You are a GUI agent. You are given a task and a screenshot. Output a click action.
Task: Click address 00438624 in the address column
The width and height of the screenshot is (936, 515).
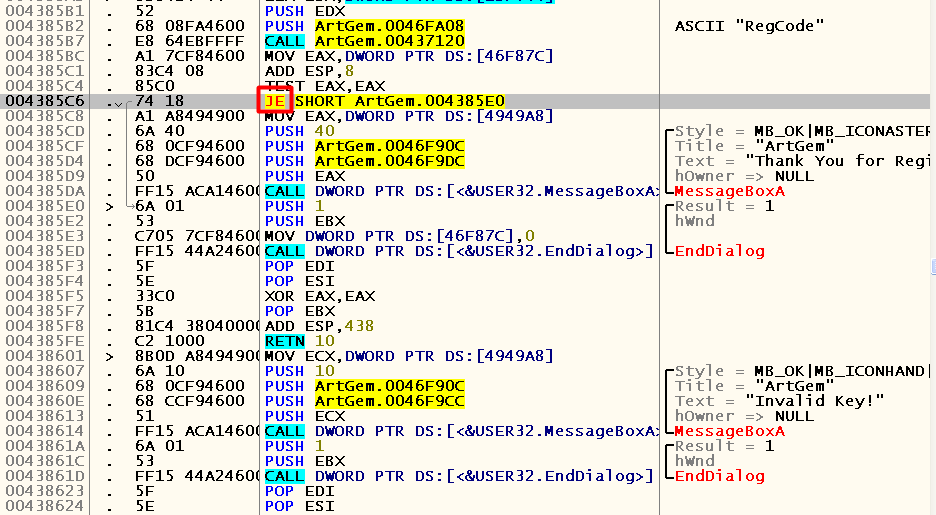(x=45, y=505)
